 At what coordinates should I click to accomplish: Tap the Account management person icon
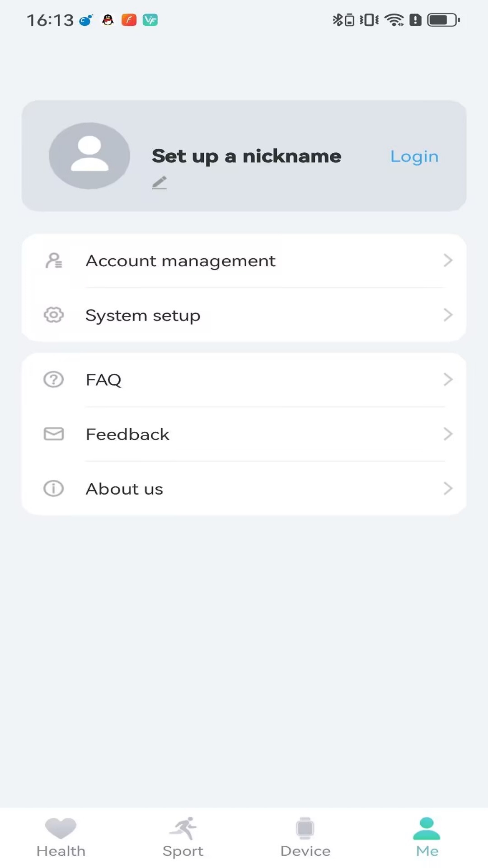coord(54,260)
